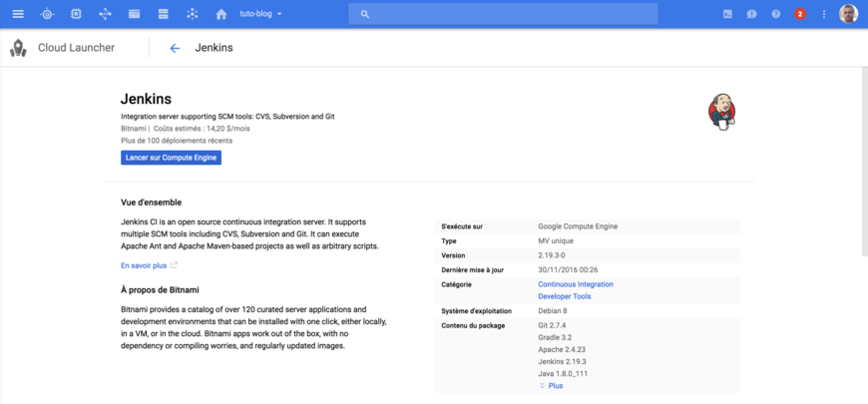Click the 'Jenkins 2.19.3' package entry
The image size is (868, 404).
click(x=562, y=362)
